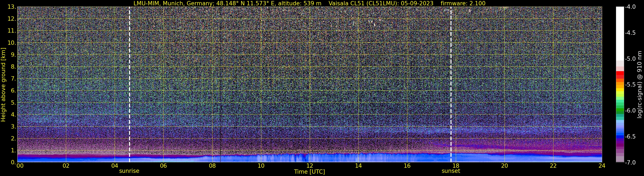Click the sunset dashed vertical line
This screenshot has height=176, width=644.
pos(451,85)
